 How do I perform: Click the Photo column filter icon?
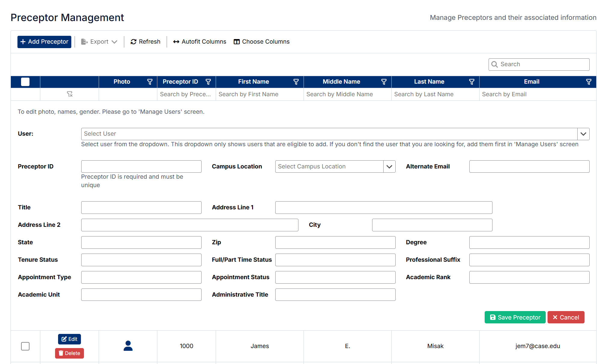[x=150, y=82]
